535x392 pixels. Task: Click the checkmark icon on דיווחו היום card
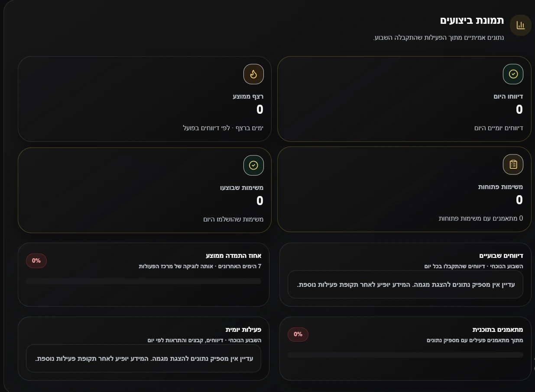click(513, 74)
